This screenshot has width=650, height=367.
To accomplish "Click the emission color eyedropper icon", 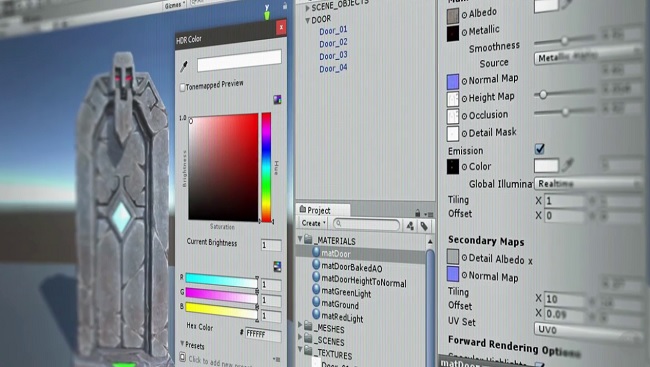I will coord(568,165).
